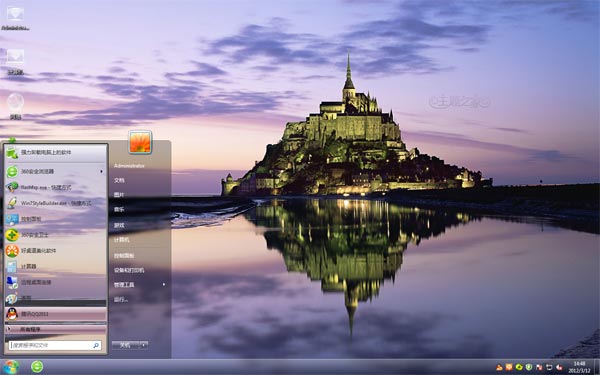This screenshot has height=375, width=600.
Task: Open the flashfxp.exe shortcut entry
Action: tap(56, 187)
